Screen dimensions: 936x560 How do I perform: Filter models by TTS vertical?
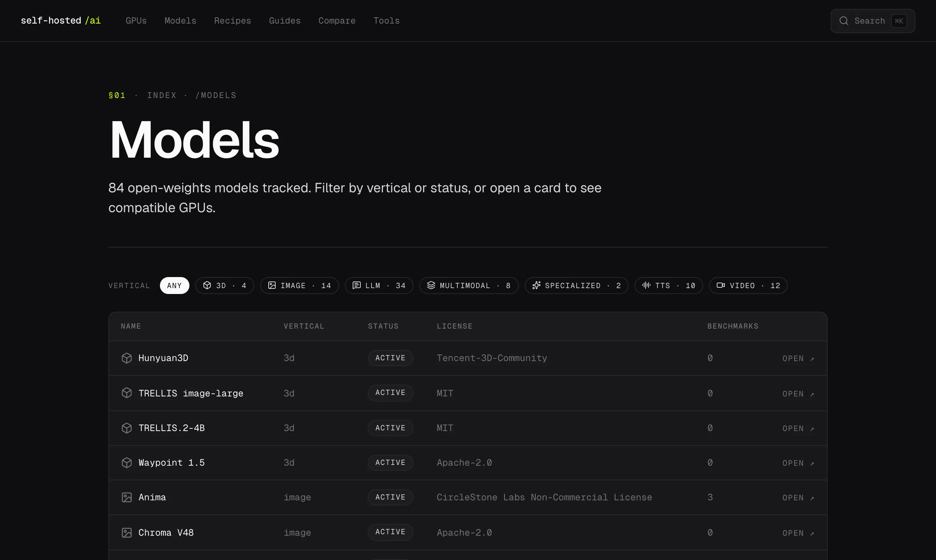tap(668, 286)
